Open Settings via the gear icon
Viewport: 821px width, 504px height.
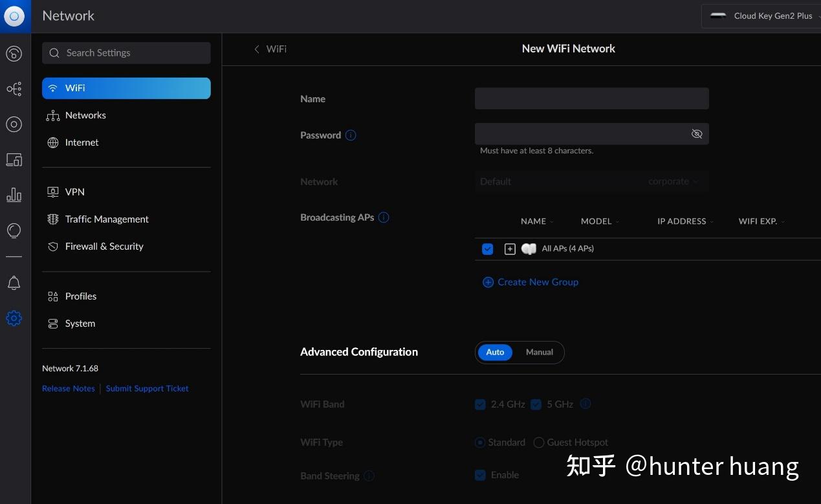[14, 318]
